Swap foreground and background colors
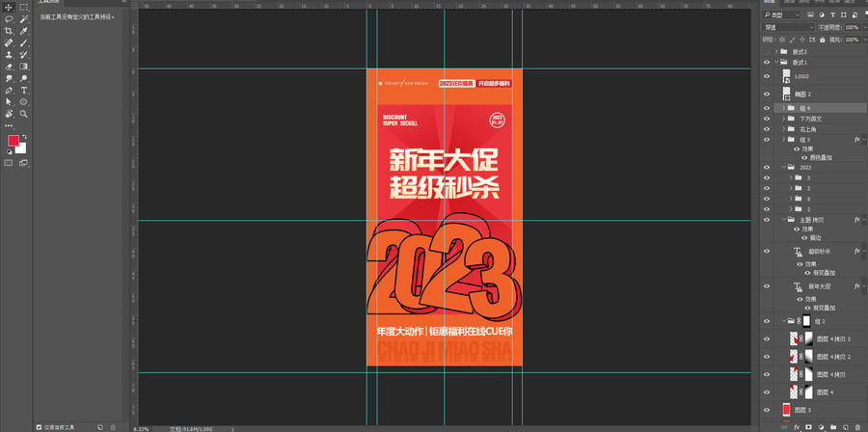The width and height of the screenshot is (868, 432). click(x=24, y=136)
